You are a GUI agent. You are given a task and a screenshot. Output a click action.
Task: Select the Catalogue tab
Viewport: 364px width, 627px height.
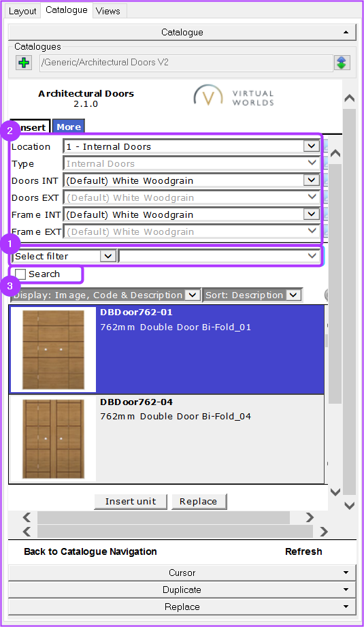click(66, 10)
